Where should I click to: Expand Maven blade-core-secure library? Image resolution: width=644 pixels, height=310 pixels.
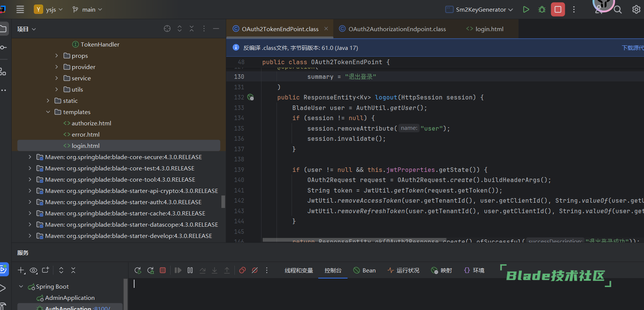tap(30, 157)
